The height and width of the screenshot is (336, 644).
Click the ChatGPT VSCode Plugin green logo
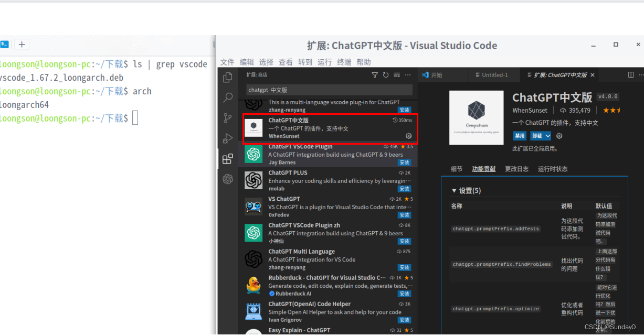[254, 154]
